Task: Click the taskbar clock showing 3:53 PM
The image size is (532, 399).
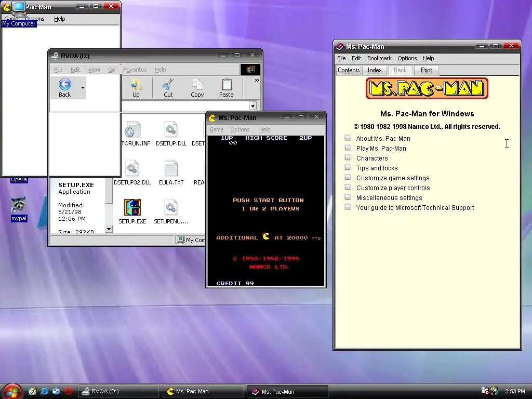Action: (515, 391)
